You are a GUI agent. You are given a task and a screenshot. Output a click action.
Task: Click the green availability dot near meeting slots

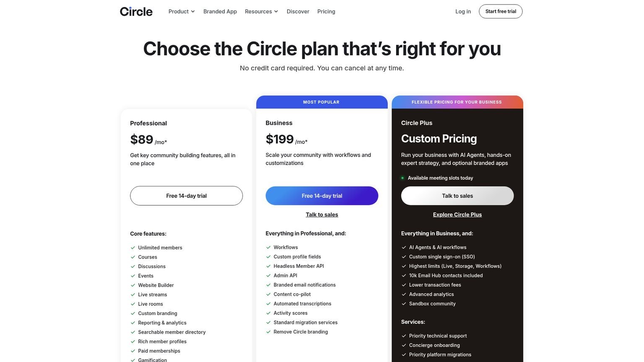click(403, 178)
